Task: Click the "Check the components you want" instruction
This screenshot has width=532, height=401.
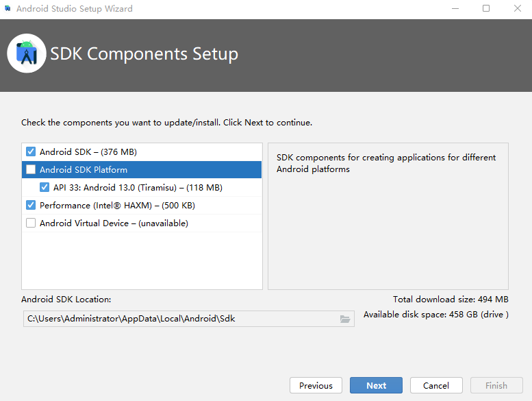Action: coord(166,122)
